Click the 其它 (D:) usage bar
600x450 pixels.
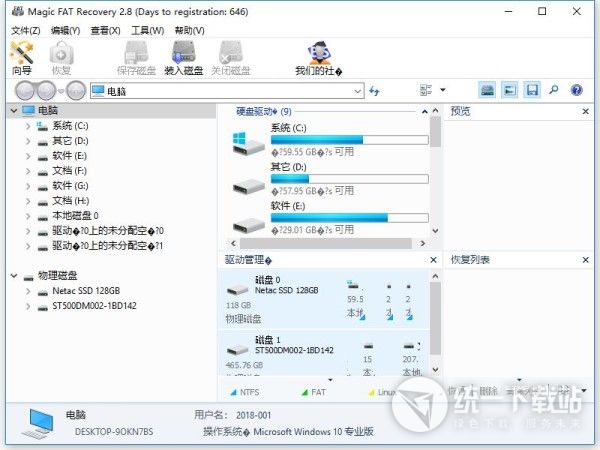(x=349, y=179)
